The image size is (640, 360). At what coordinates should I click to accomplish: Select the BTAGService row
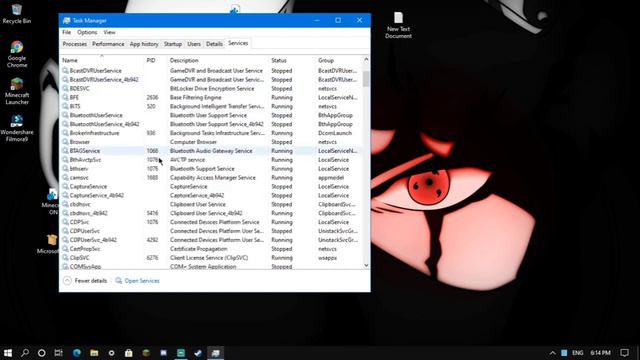click(211, 151)
